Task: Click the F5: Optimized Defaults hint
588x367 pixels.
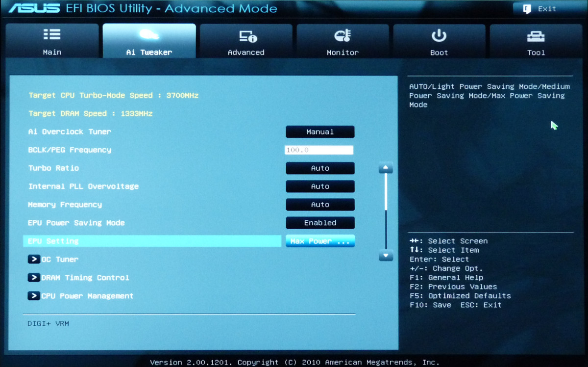Action: [460, 296]
